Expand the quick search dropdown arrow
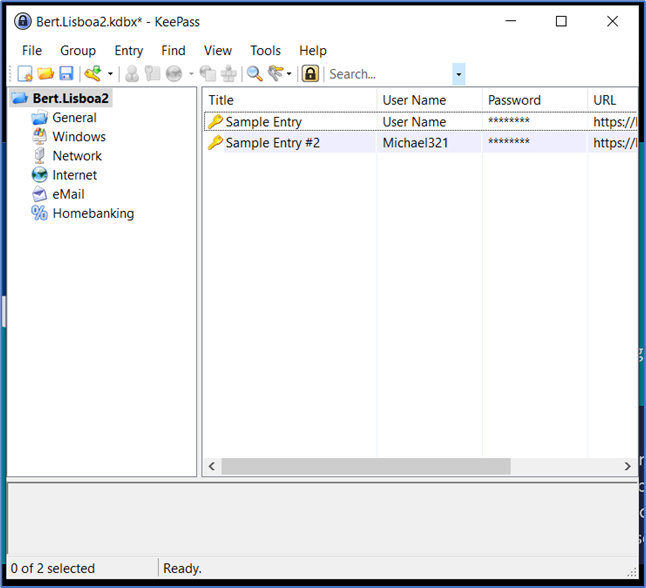 [x=459, y=74]
